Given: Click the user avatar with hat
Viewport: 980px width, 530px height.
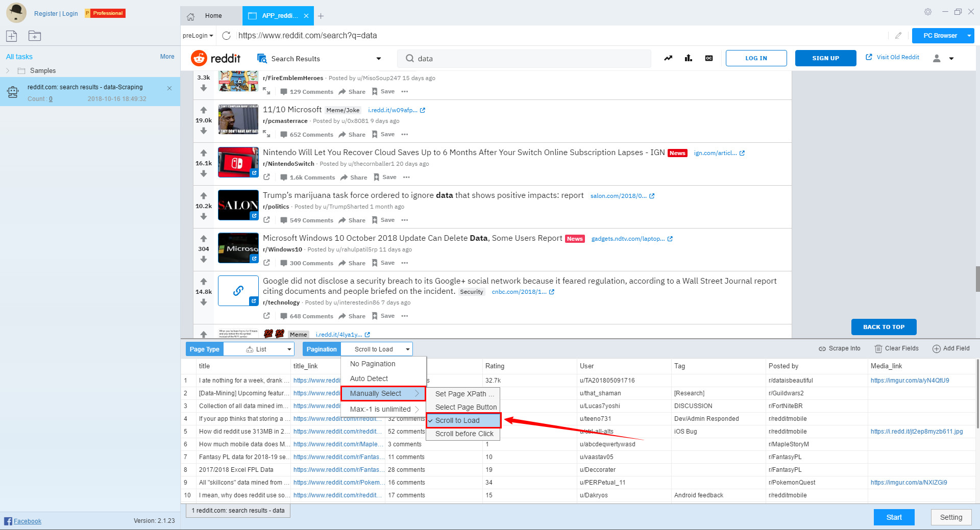Looking at the screenshot, I should pos(16,13).
